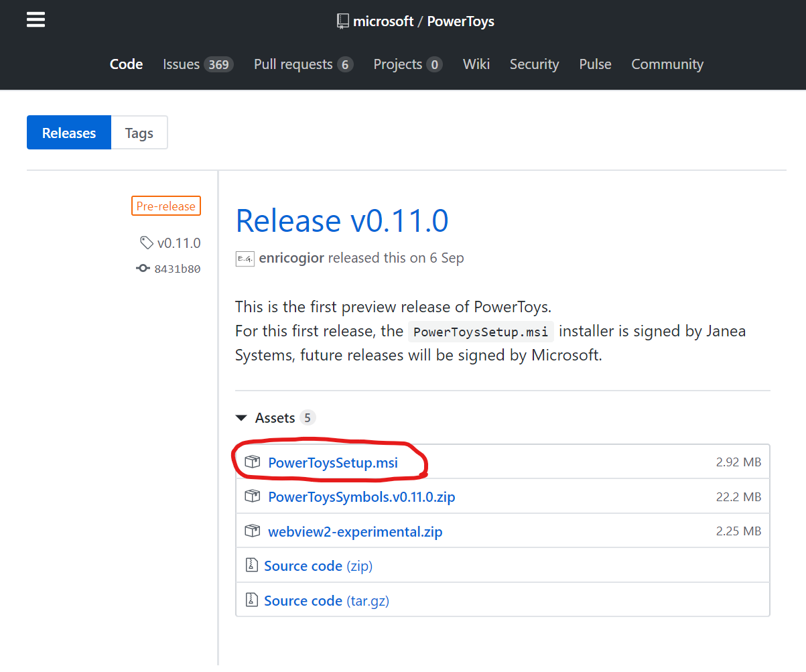Open the microsoft organization link
Viewport: 806px width, 672px height.
(383, 21)
